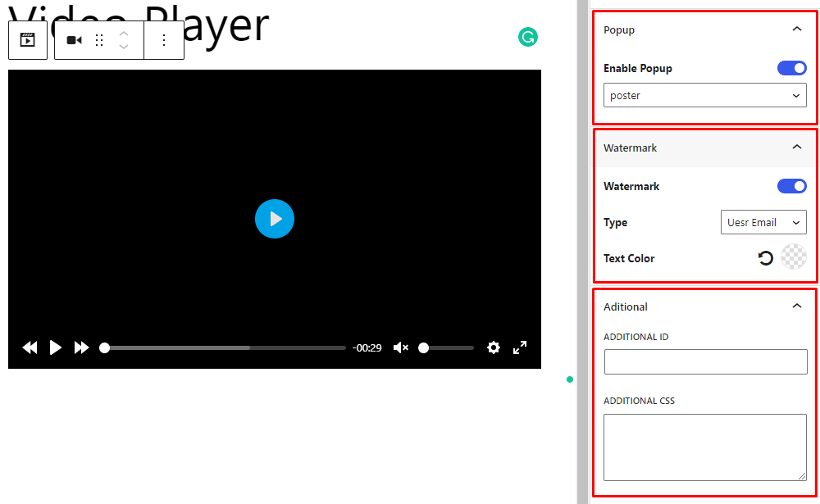Collapse the Aditional section
820x504 pixels.
click(796, 305)
